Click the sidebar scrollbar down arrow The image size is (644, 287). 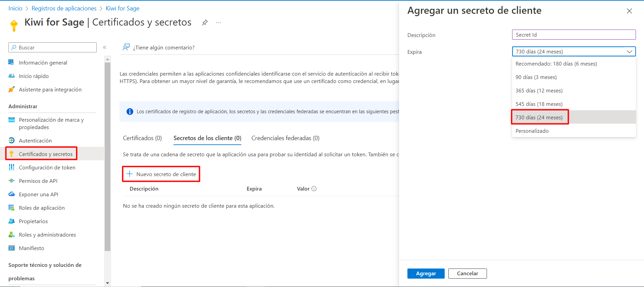click(x=107, y=283)
